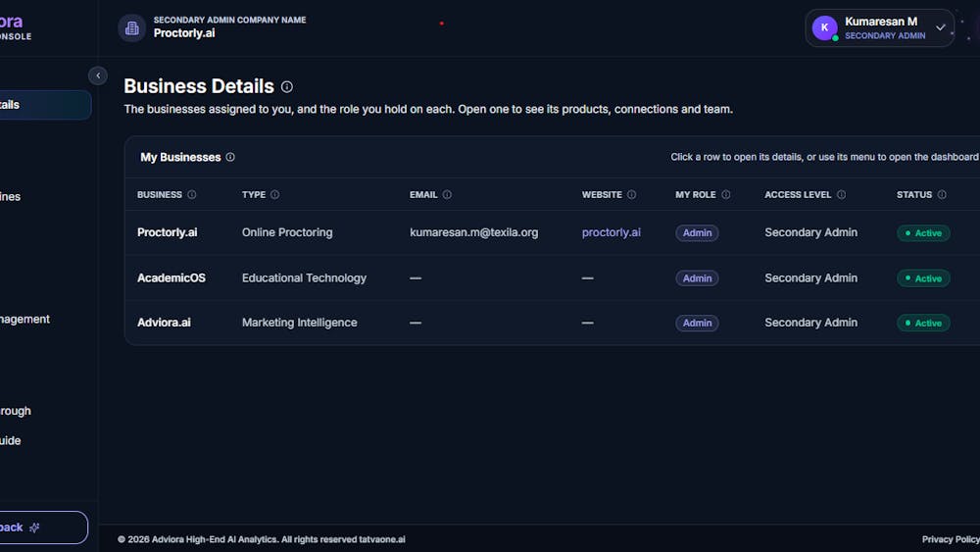Click the sparkle feedback button in sidebar

42,527
